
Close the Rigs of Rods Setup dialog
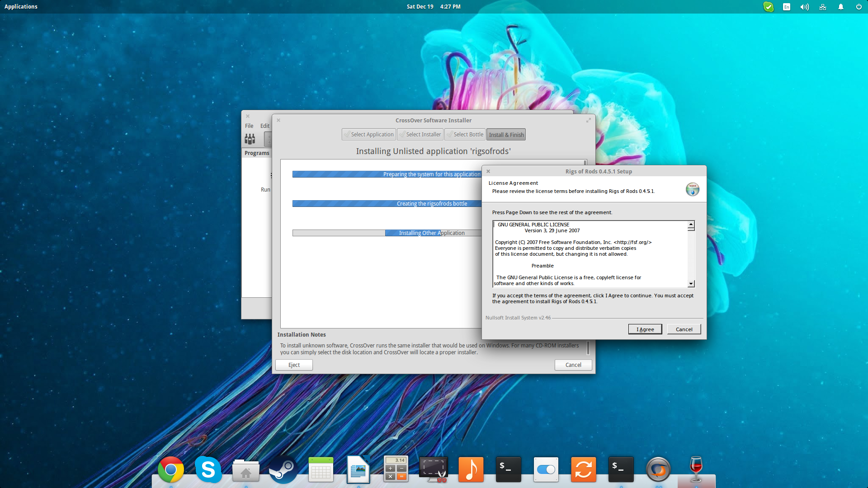coord(488,171)
